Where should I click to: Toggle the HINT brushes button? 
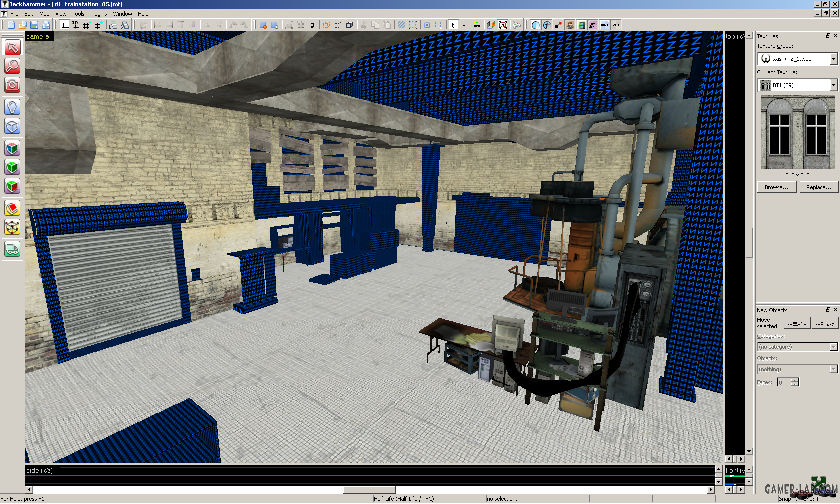[x=605, y=25]
